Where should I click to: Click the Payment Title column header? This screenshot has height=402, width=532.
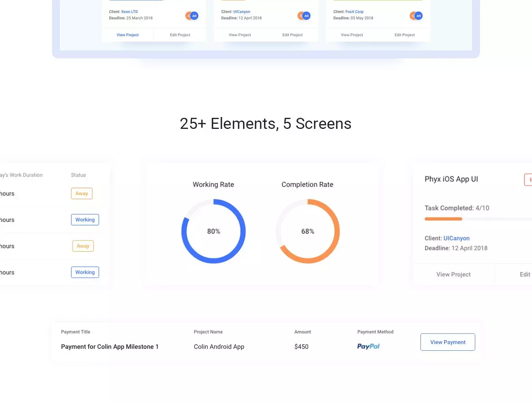(x=76, y=332)
